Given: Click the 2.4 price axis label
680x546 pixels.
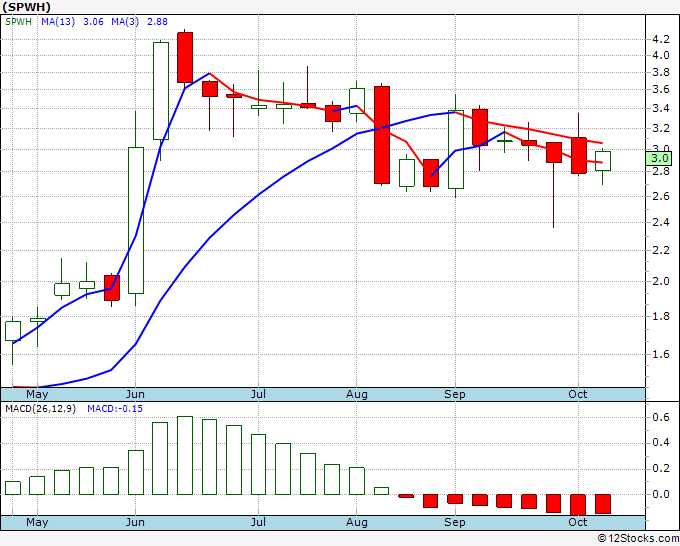Looking at the screenshot, I should click(x=660, y=222).
